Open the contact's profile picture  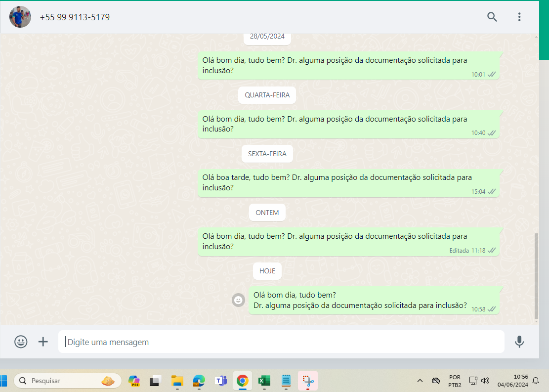[20, 17]
